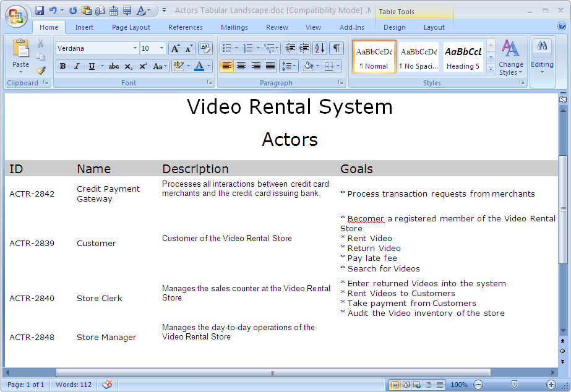Open the Mailings tab
Image resolution: width=571 pixels, height=392 pixels.
[x=234, y=27]
